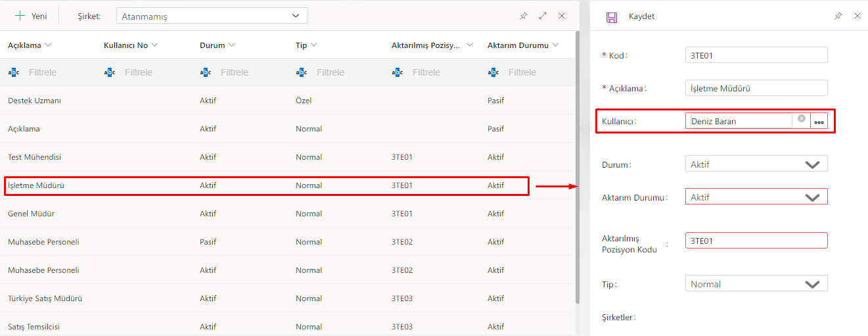
Task: Sort by the Kullanıcı No column header
Action: [126, 45]
